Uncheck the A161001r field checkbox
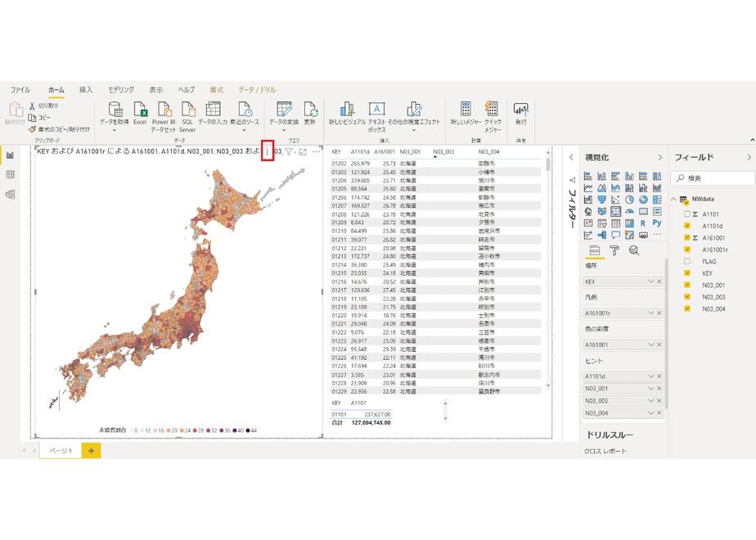Image resolution: width=756 pixels, height=540 pixels. [x=687, y=250]
